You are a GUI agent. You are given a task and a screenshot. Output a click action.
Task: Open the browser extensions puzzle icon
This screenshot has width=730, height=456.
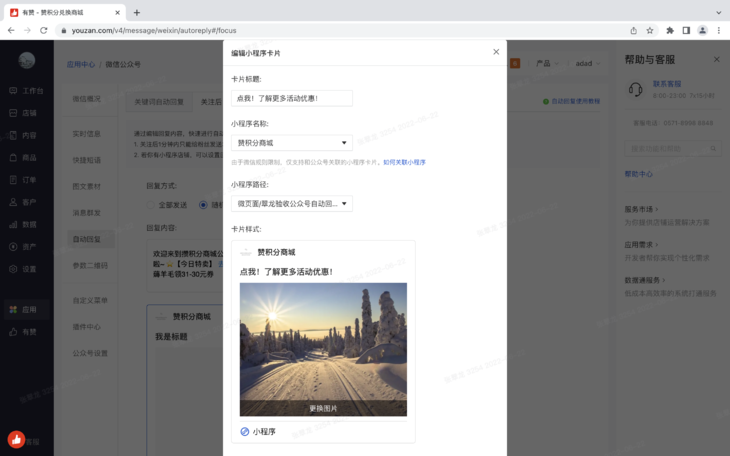click(x=670, y=31)
